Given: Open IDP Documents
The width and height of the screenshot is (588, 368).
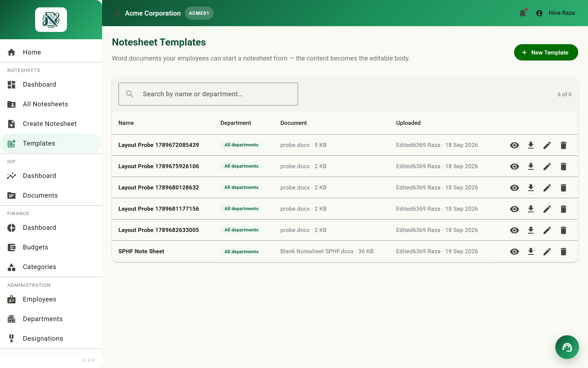Looking at the screenshot, I should (x=51, y=195).
